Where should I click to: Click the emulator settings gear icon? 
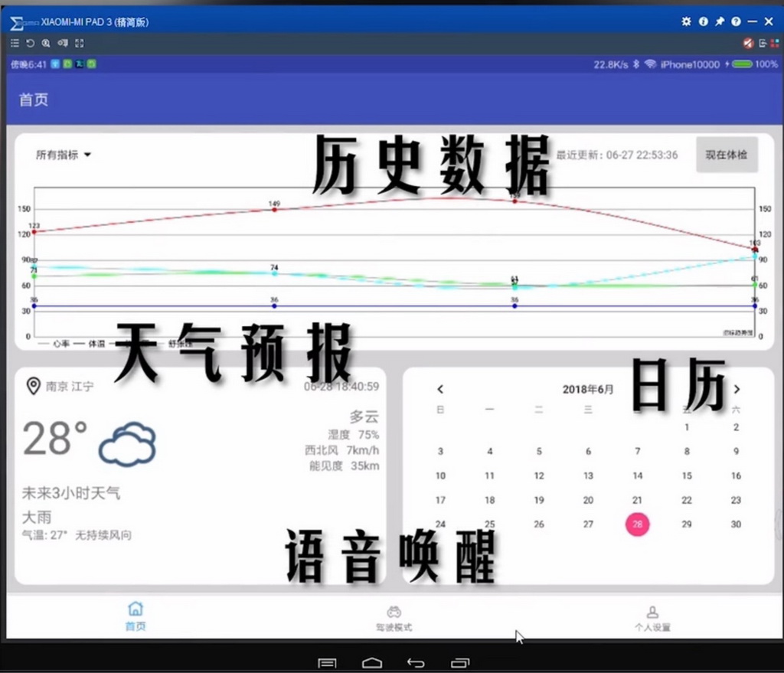pos(686,21)
